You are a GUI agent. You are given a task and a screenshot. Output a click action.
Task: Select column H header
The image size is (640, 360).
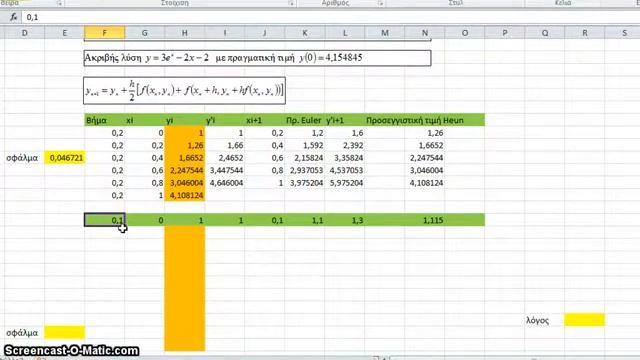(184, 33)
